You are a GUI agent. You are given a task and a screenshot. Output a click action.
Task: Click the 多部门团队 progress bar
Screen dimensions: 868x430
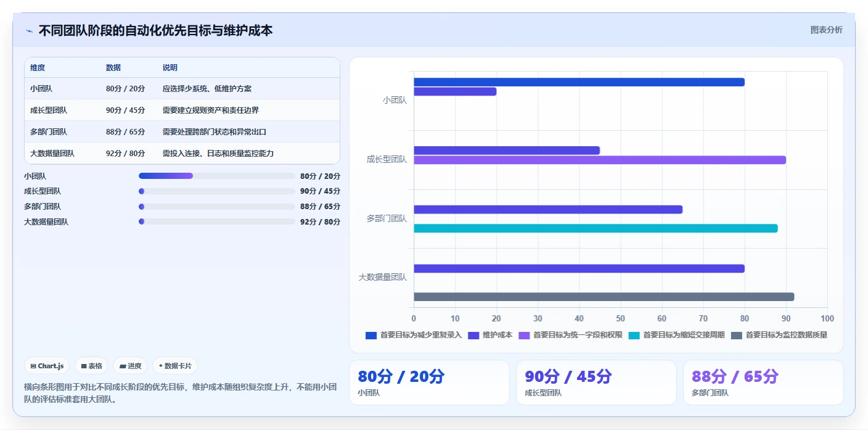click(217, 207)
